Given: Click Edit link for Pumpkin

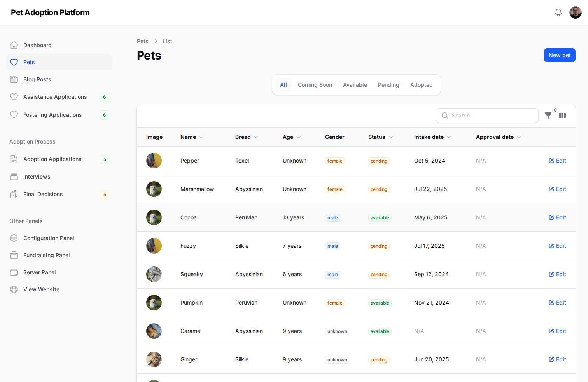Looking at the screenshot, I should click(557, 303).
